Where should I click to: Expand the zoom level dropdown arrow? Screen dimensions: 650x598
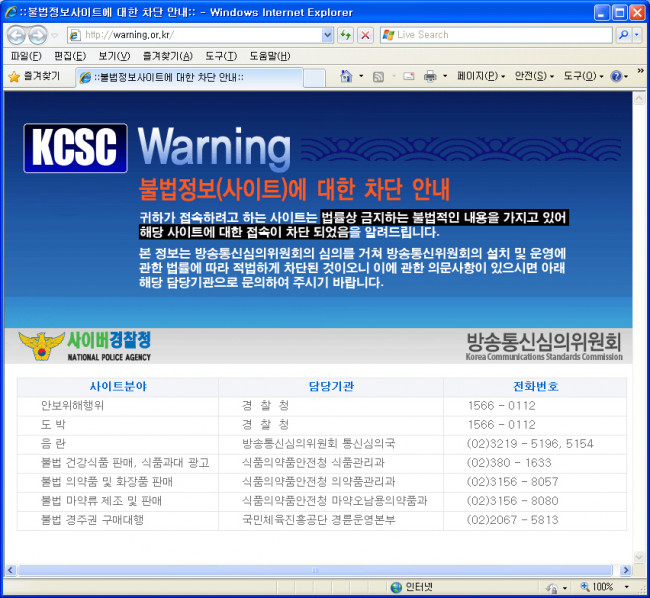point(626,587)
